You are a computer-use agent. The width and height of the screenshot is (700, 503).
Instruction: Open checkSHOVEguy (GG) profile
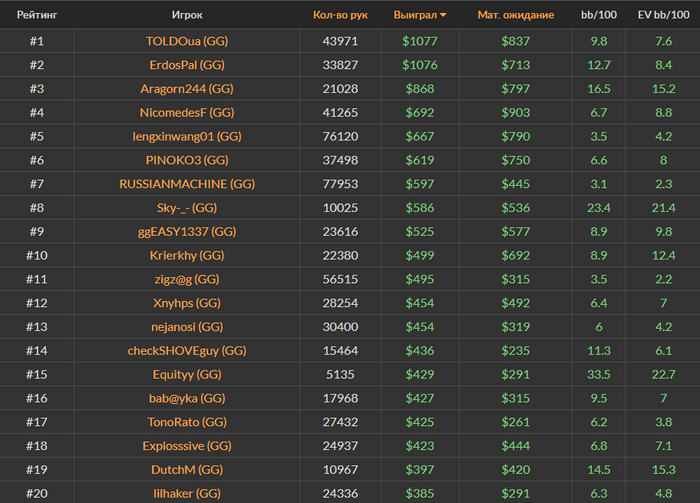point(187,350)
